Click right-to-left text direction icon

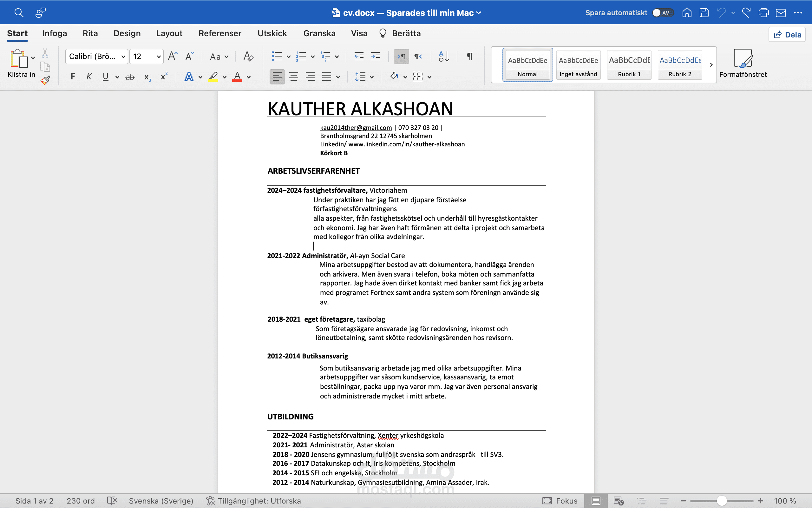click(418, 56)
